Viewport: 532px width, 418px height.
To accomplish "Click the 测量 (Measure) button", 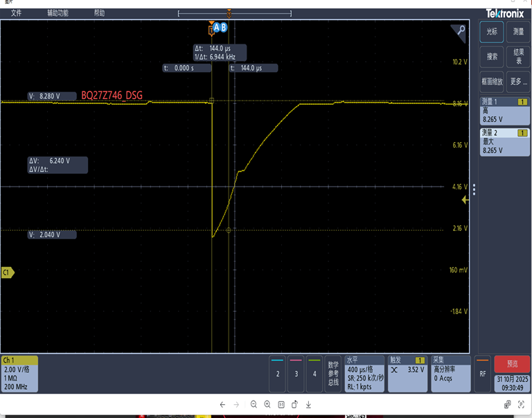I will 518,32.
